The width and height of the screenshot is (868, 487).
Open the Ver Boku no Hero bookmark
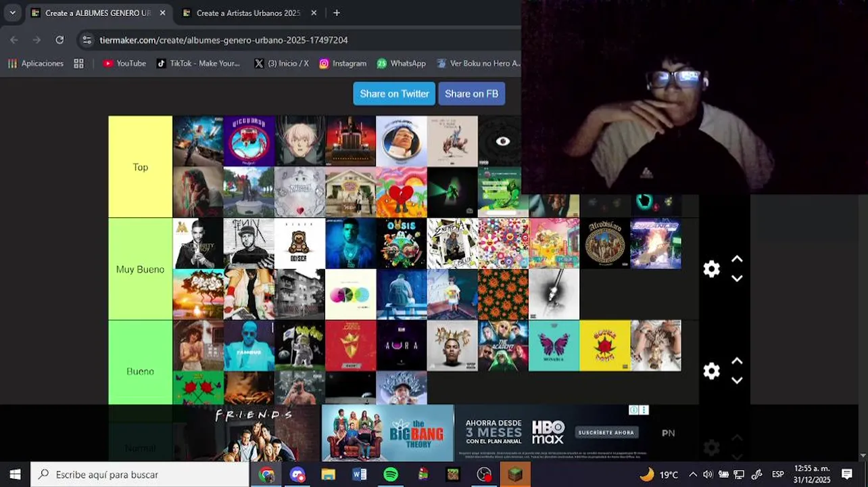(479, 63)
